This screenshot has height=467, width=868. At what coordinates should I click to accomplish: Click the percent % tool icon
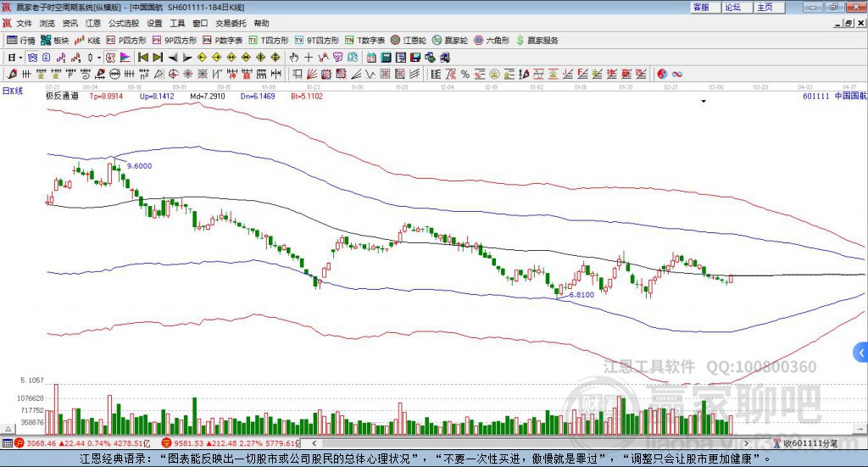(465, 74)
